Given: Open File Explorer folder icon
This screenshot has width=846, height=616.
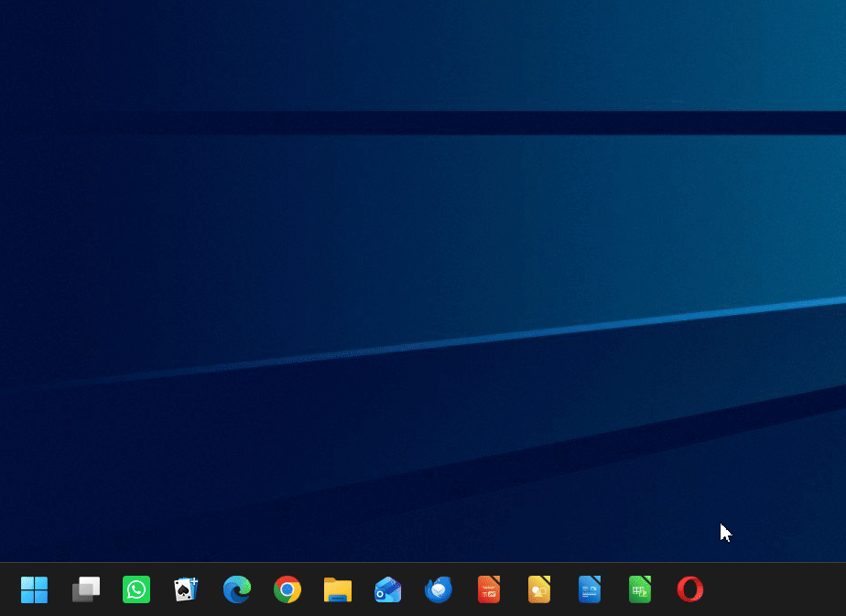Looking at the screenshot, I should pos(338,589).
